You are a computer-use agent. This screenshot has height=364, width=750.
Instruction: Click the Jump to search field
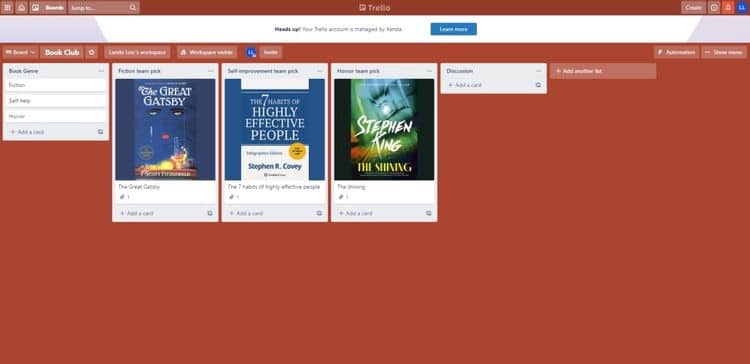coord(104,8)
